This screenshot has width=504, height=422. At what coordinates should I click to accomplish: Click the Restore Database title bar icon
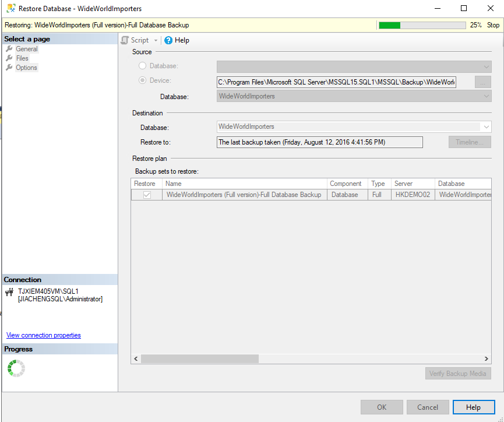point(10,9)
